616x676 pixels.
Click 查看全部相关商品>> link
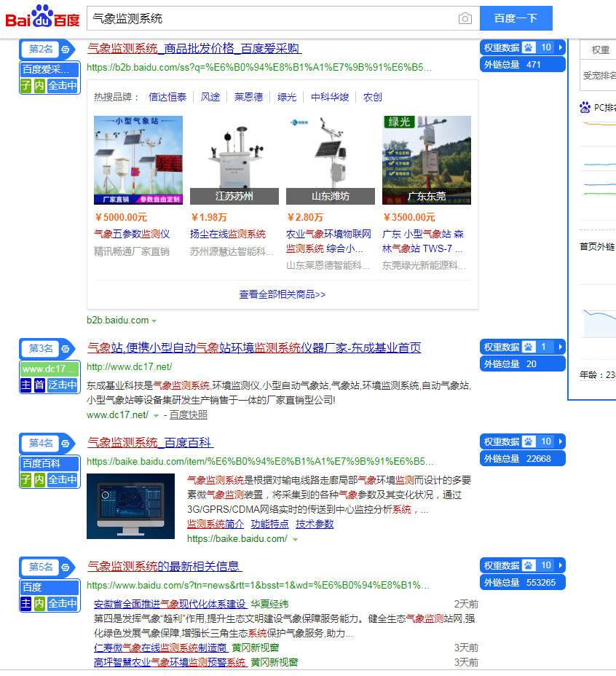(283, 294)
